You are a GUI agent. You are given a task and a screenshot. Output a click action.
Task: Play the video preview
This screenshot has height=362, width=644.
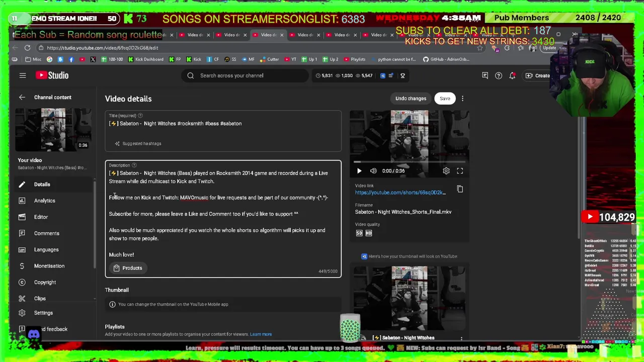(x=359, y=171)
